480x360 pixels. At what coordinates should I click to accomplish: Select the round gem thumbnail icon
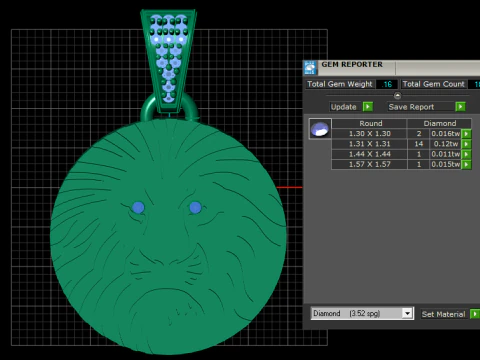pos(320,129)
